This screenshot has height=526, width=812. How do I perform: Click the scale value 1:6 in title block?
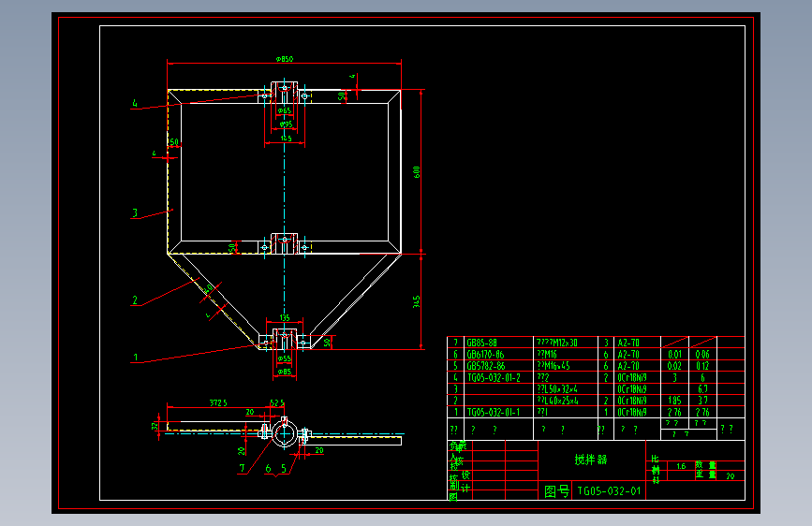click(x=681, y=466)
